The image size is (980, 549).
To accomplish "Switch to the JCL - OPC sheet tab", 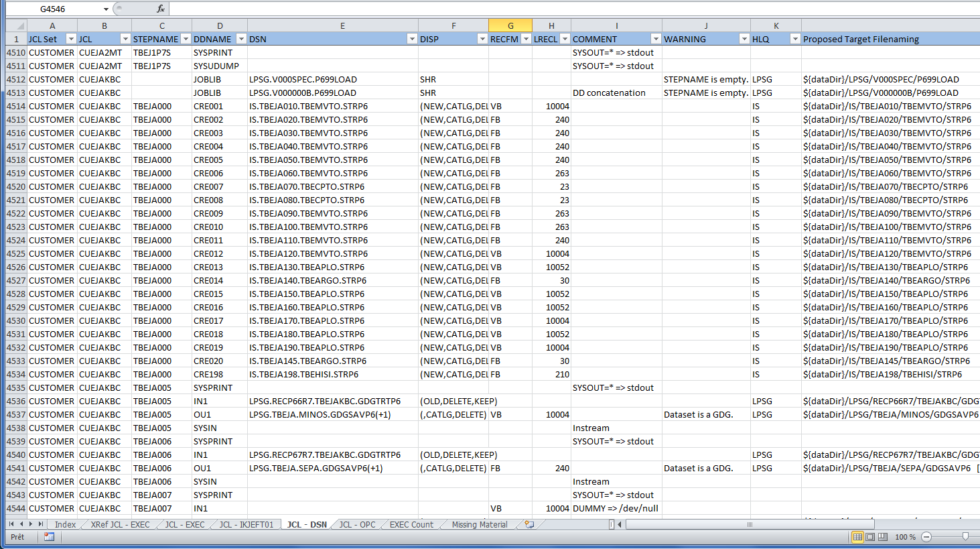I will pyautogui.click(x=357, y=525).
